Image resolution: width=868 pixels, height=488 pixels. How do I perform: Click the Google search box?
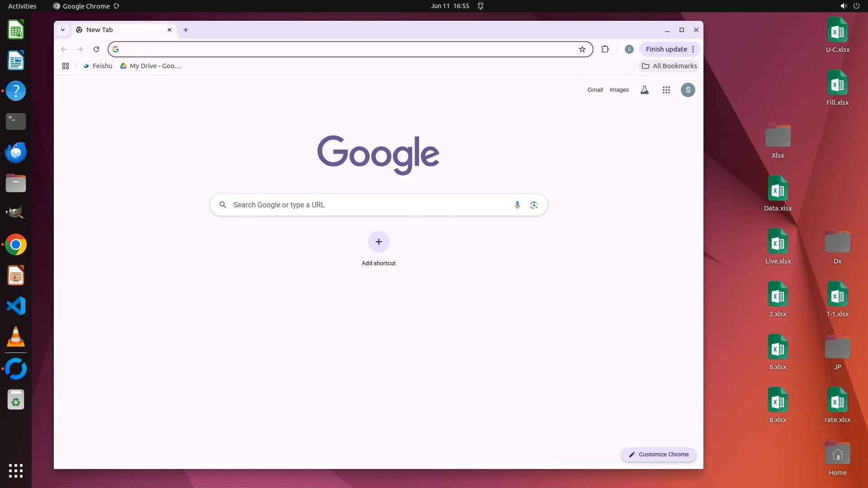[x=362, y=205]
